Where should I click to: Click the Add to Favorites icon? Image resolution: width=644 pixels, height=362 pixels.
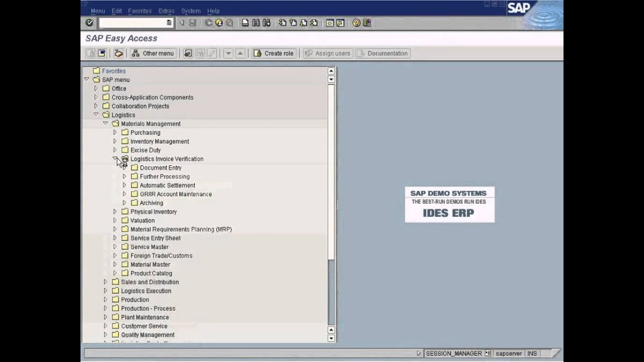tap(188, 53)
